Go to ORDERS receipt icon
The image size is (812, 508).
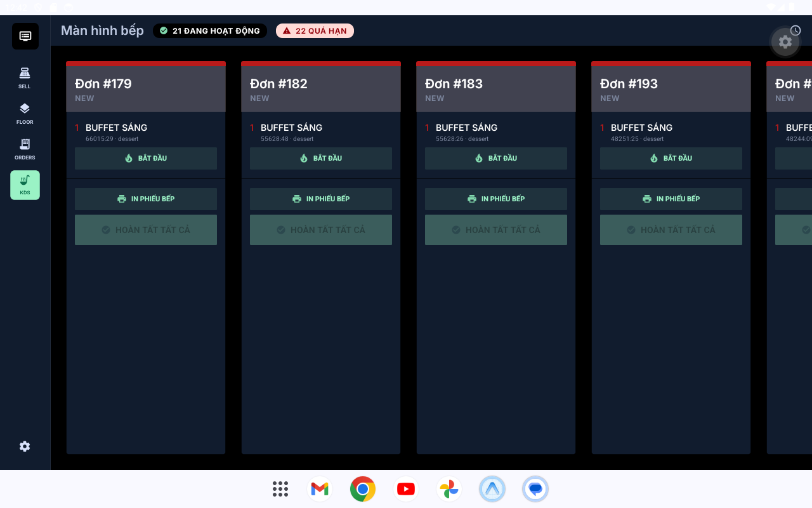tap(25, 149)
